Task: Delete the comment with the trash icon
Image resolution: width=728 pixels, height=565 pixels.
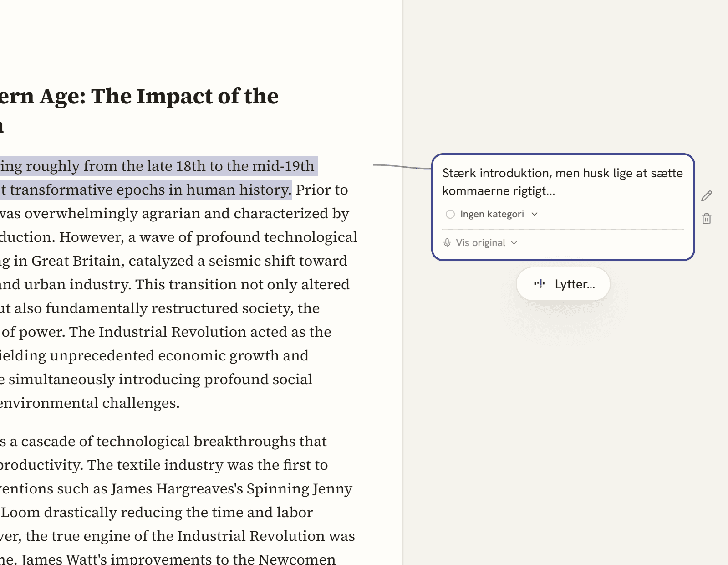Action: [x=707, y=219]
